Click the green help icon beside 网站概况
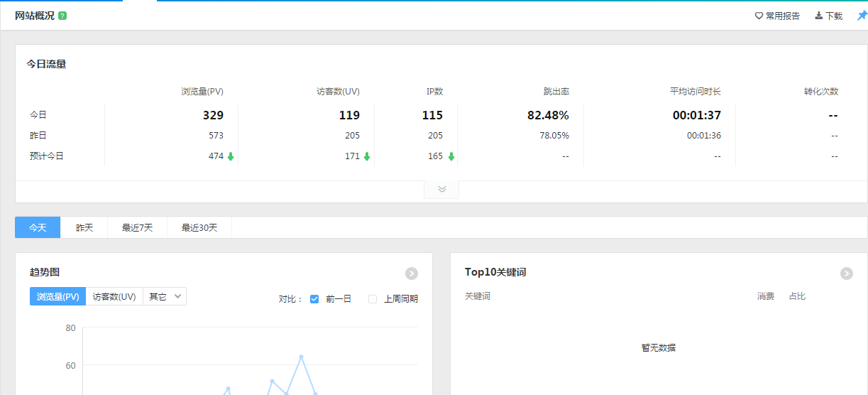 tap(62, 16)
